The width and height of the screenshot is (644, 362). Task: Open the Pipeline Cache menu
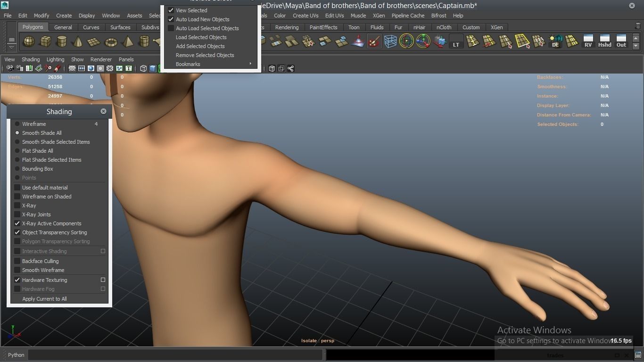pos(408,16)
